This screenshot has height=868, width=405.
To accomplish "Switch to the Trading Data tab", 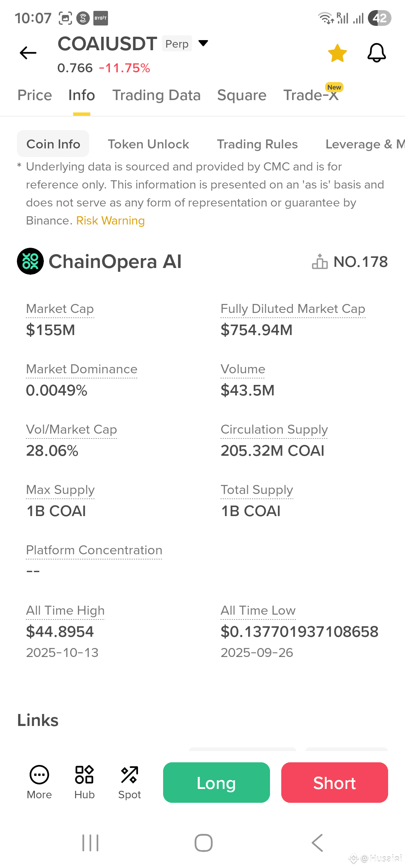I will coord(156,95).
